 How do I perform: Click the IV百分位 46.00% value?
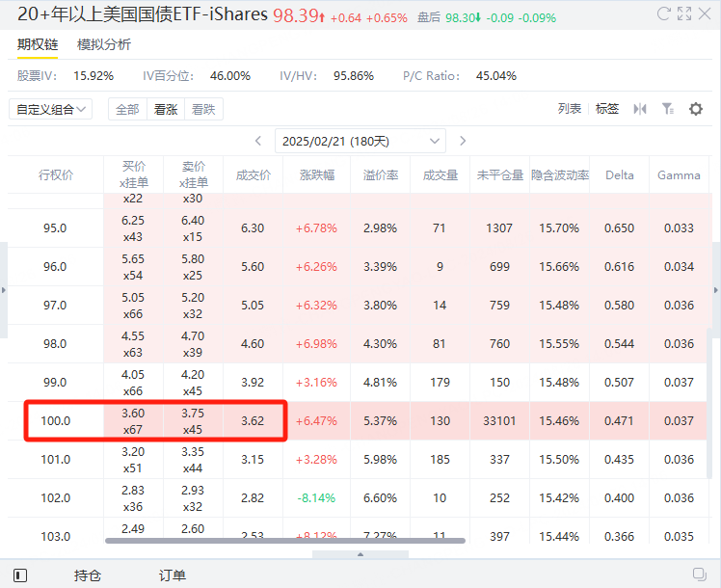pyautogui.click(x=230, y=76)
